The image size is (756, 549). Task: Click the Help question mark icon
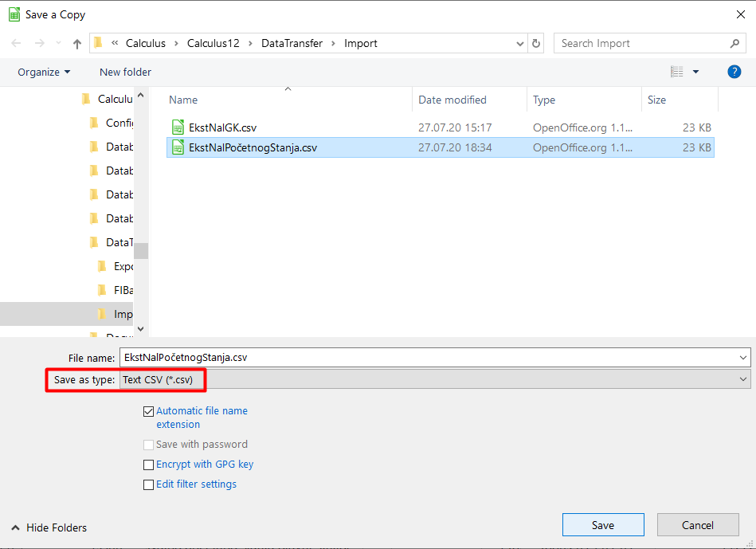734,72
